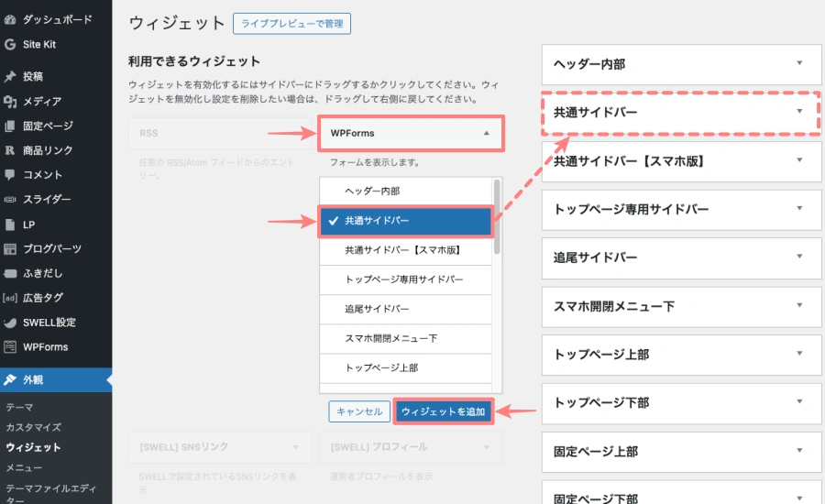Open WPForms via its sidebar icon

(x=10, y=347)
